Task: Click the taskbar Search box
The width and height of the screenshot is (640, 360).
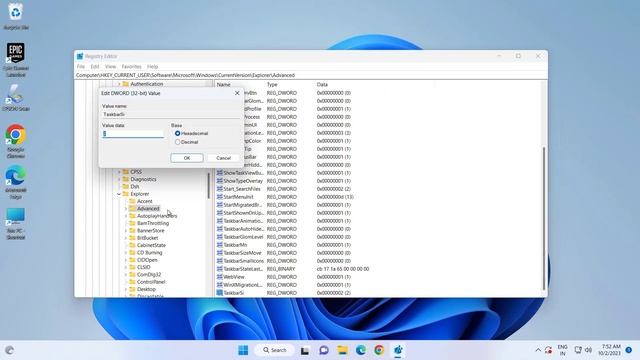Action: [x=274, y=350]
